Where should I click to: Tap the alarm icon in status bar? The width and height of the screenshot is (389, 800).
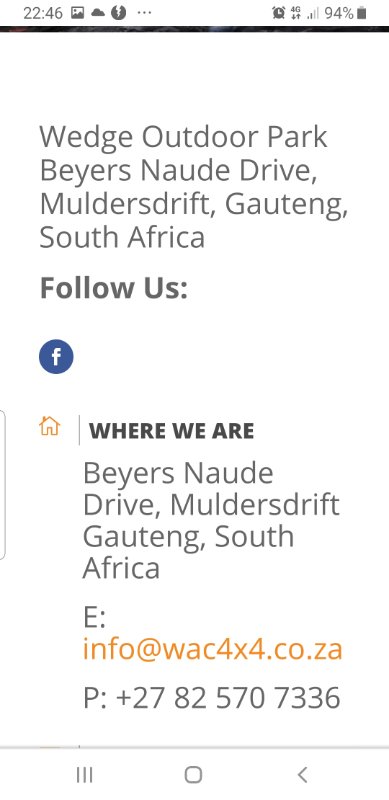click(279, 13)
